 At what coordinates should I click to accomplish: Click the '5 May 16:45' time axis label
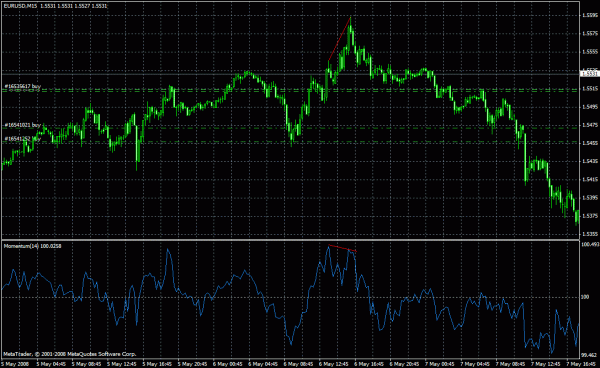coord(157,364)
